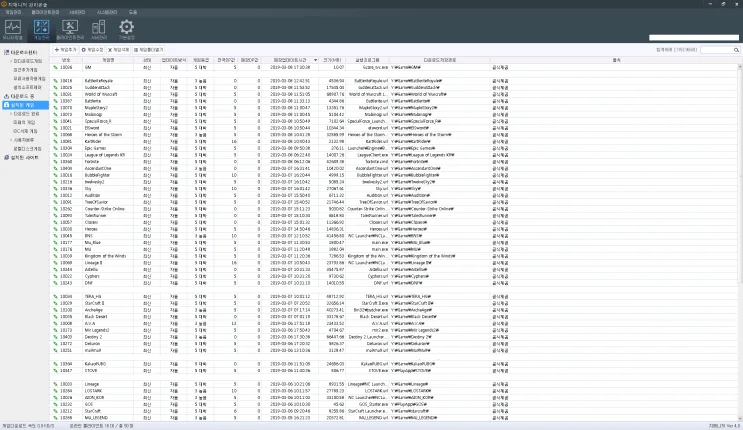Sort by the game name column header

(x=108, y=60)
